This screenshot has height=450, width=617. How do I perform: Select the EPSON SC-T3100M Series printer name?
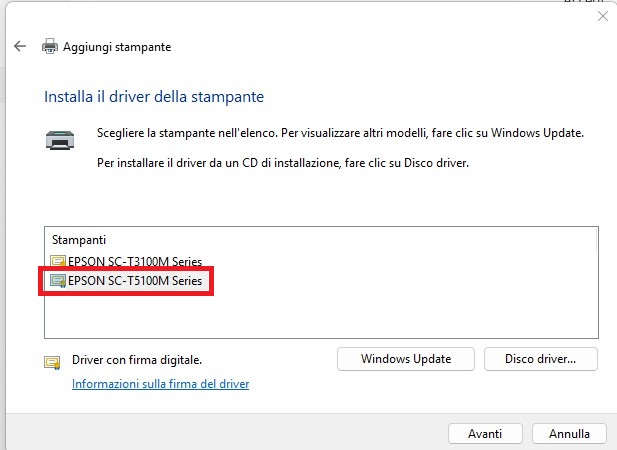click(134, 262)
